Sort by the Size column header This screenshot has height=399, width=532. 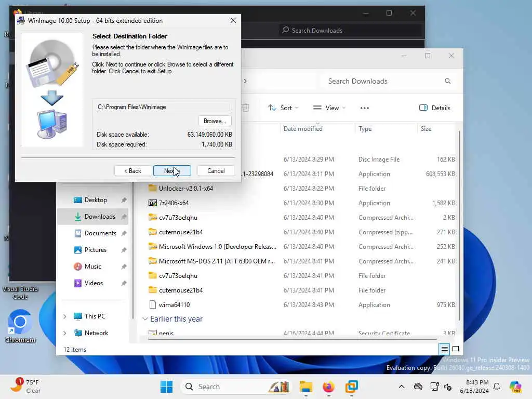(426, 129)
